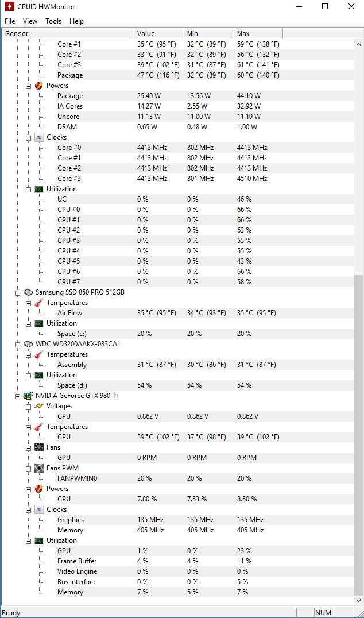364x618 pixels.
Task: Click the vertical scrollbar thumb
Action: click(358, 437)
